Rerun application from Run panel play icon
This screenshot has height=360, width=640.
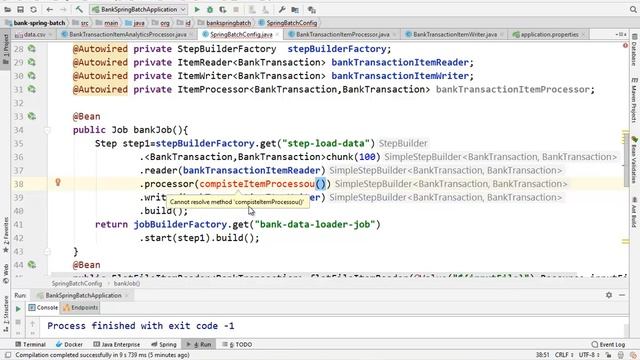point(18,309)
